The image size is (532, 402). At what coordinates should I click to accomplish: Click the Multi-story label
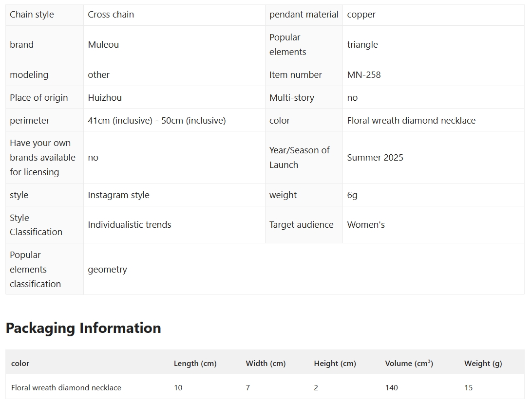click(x=291, y=98)
